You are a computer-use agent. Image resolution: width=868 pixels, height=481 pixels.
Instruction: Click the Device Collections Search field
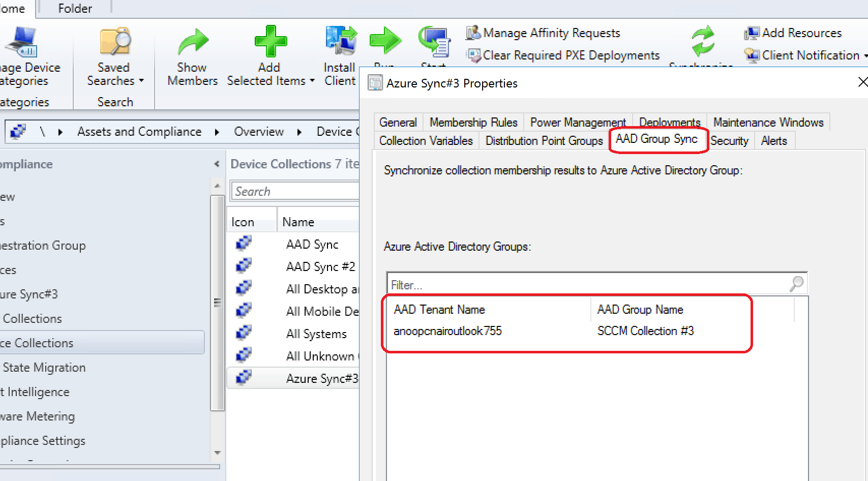coord(295,191)
